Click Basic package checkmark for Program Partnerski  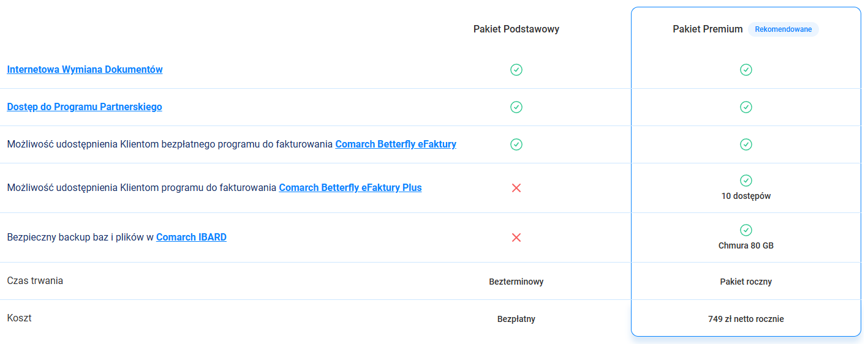tap(516, 107)
